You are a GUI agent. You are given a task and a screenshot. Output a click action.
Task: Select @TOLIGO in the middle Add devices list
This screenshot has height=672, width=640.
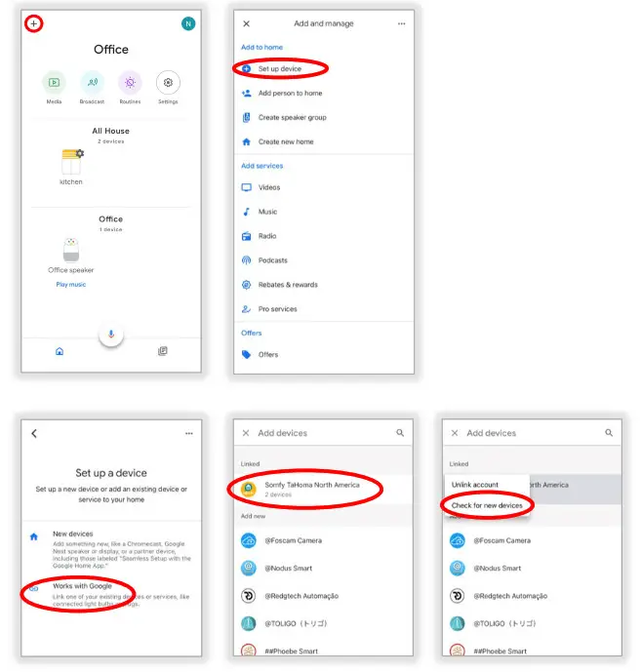[323, 623]
